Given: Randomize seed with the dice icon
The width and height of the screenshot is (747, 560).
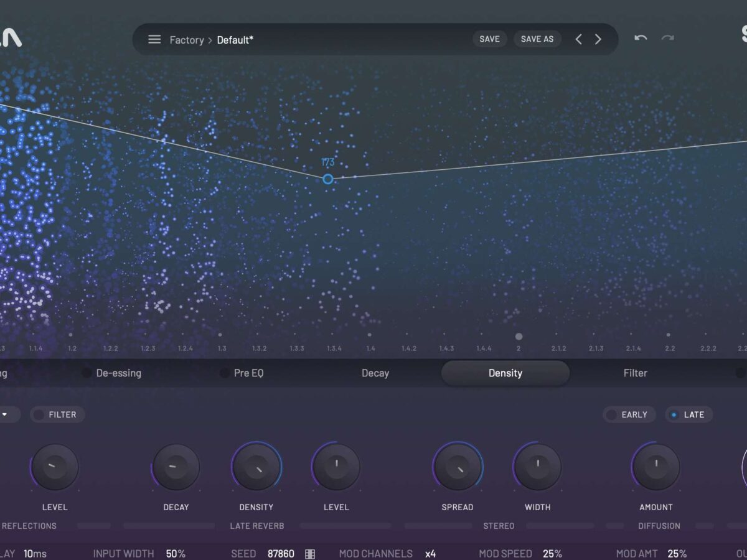Looking at the screenshot, I should (x=310, y=553).
